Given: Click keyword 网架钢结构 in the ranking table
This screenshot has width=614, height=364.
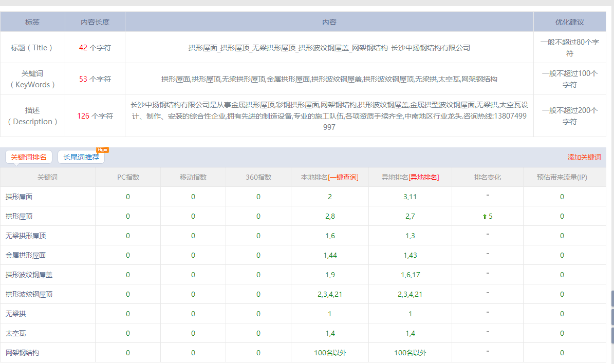Looking at the screenshot, I should tap(22, 353).
